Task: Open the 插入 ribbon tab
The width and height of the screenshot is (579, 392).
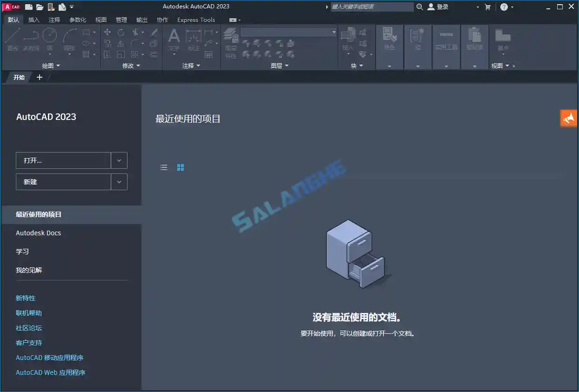Action: [x=34, y=20]
